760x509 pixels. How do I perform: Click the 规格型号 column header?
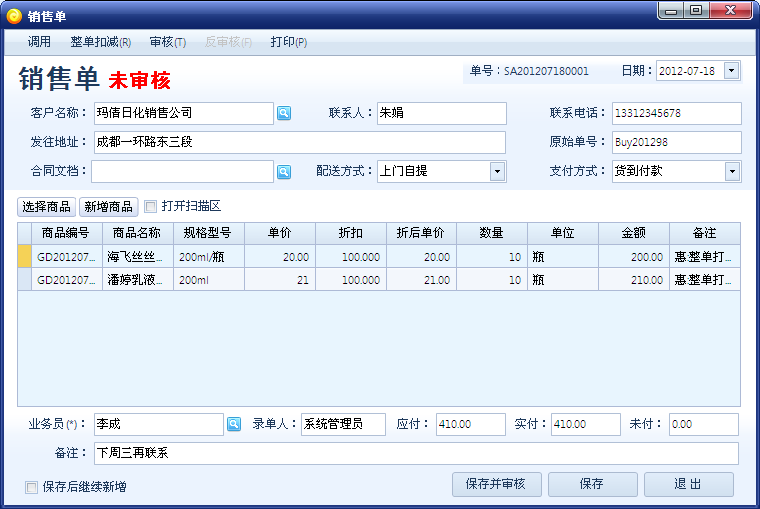click(209, 233)
